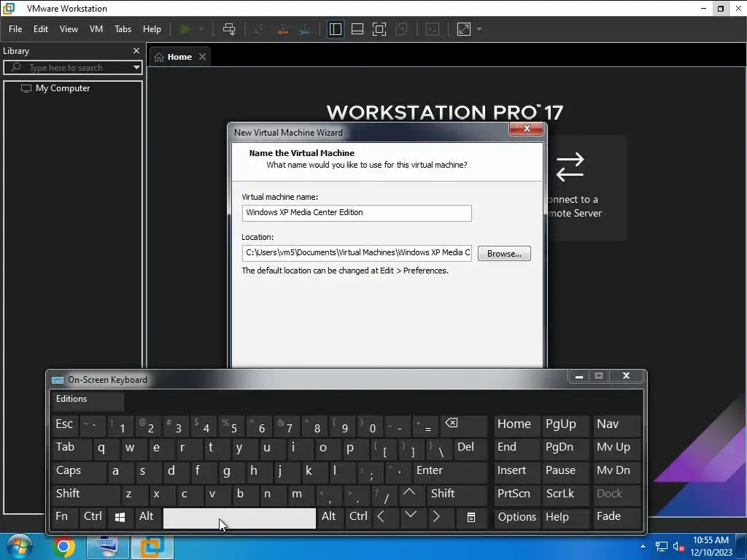Close the Home tab

coord(203,57)
